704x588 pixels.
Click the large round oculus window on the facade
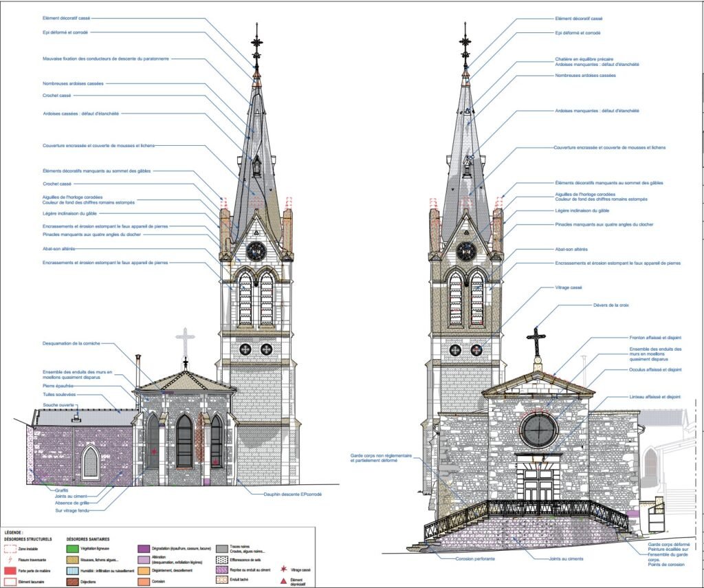tap(539, 430)
